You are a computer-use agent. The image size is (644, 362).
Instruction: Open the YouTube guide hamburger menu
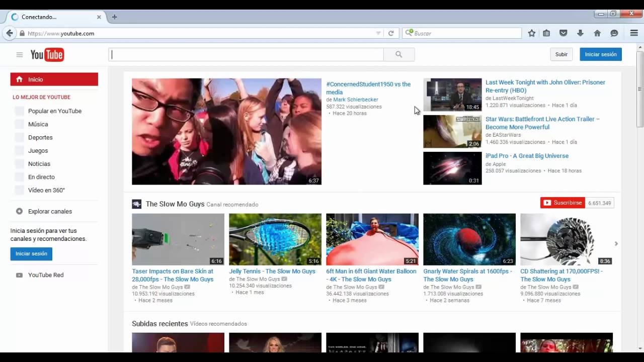[x=20, y=55]
